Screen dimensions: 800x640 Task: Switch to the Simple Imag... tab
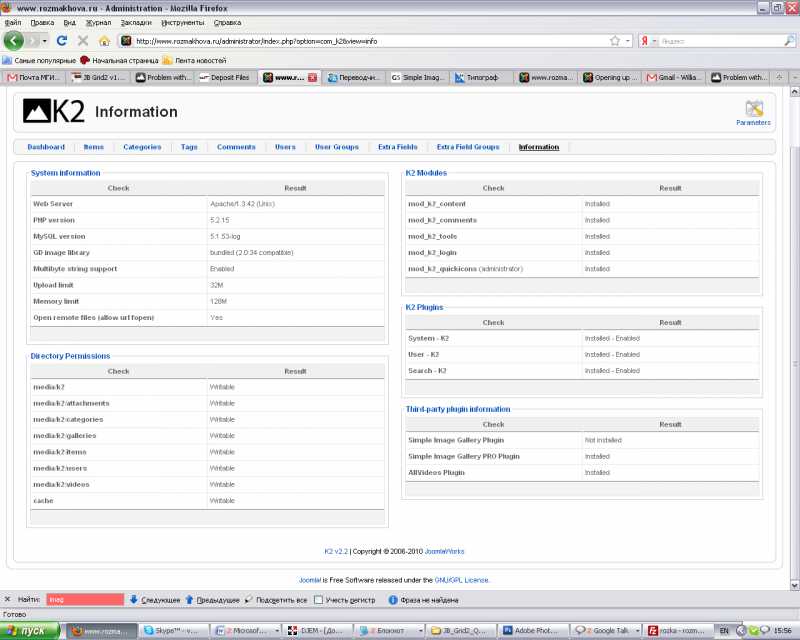(418, 78)
